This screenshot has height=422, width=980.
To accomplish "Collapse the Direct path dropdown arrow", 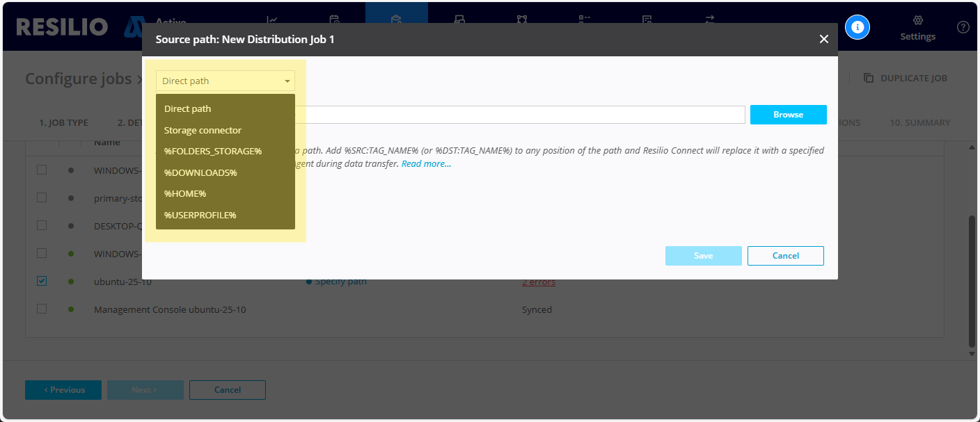I will (287, 81).
